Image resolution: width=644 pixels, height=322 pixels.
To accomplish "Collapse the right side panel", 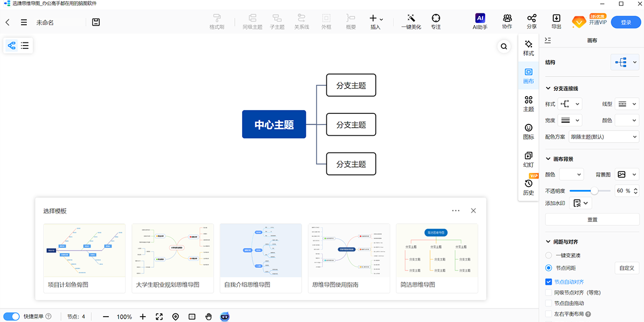I will click(x=548, y=40).
